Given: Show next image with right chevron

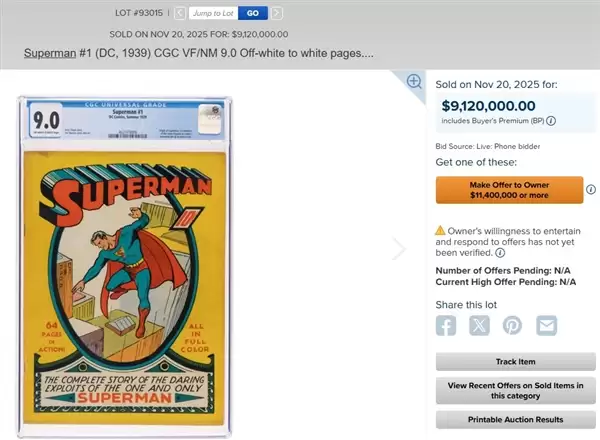Looking at the screenshot, I should [399, 249].
